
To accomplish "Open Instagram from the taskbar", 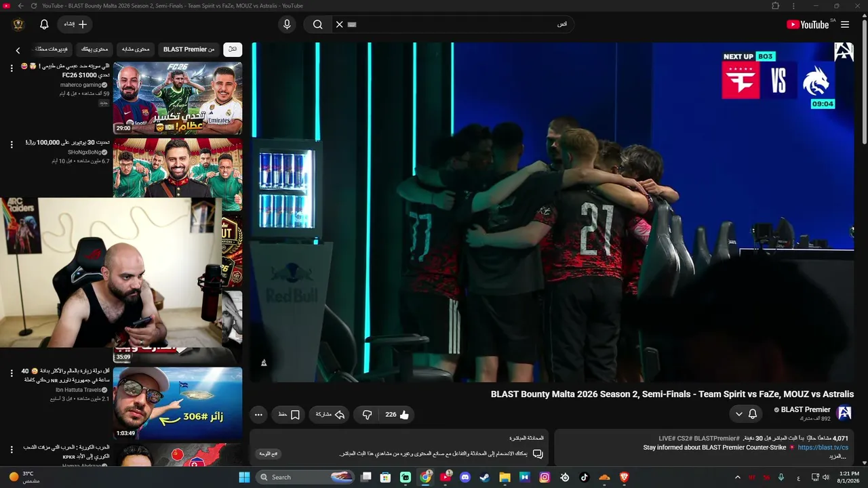I will (x=545, y=477).
